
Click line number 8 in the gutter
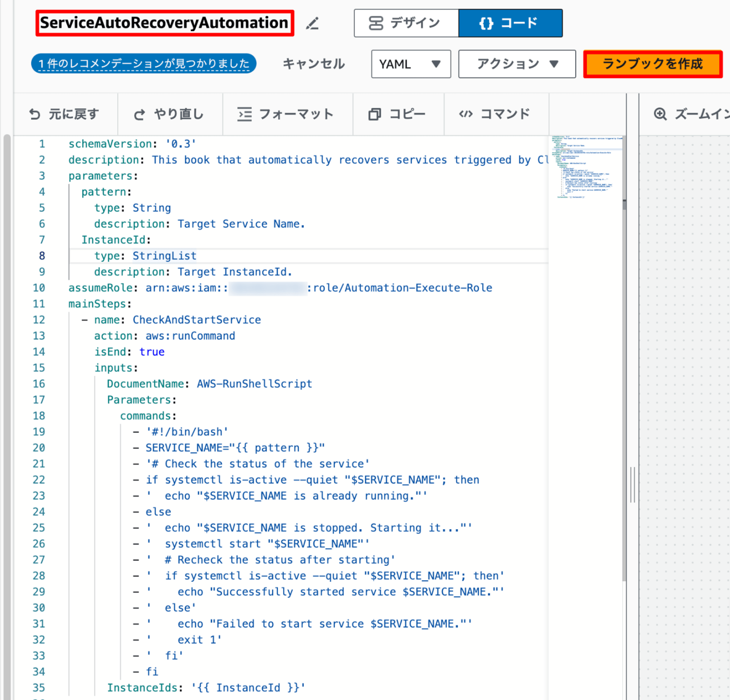pos(42,256)
